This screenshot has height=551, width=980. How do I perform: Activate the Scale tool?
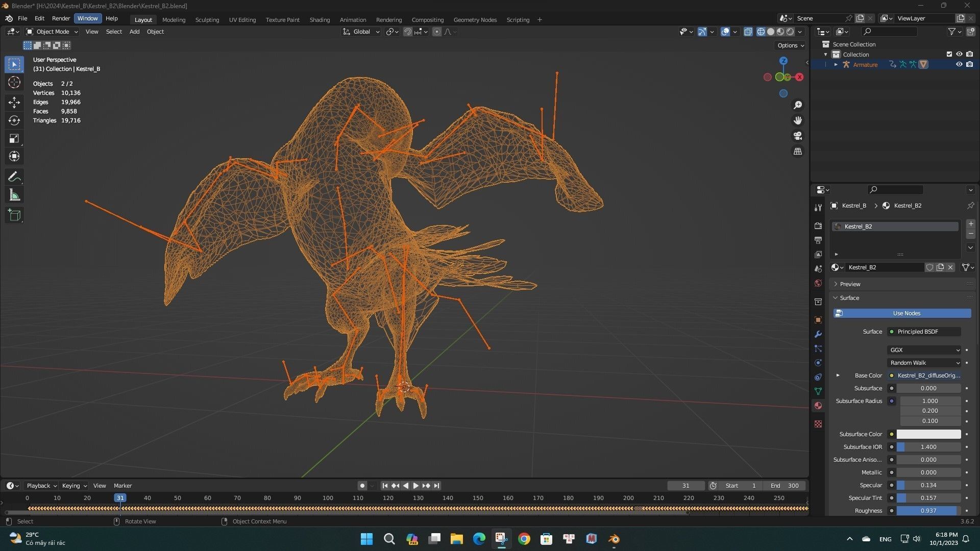coord(14,138)
